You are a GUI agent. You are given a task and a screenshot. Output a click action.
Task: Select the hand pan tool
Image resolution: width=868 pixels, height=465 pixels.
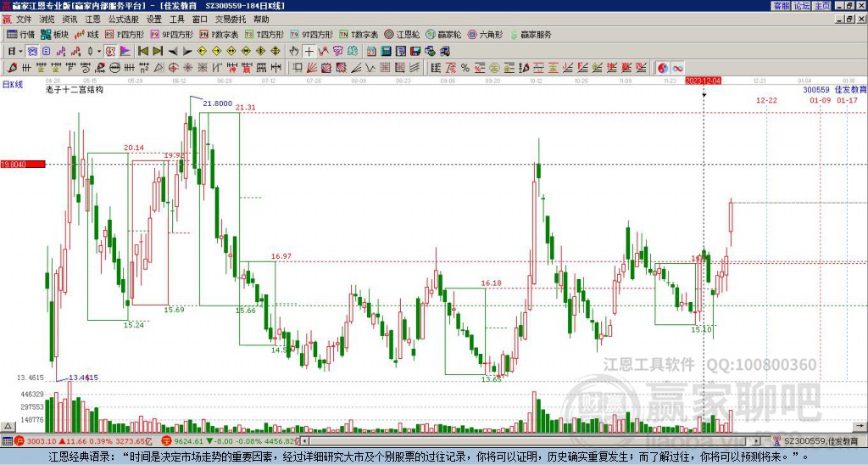(294, 51)
